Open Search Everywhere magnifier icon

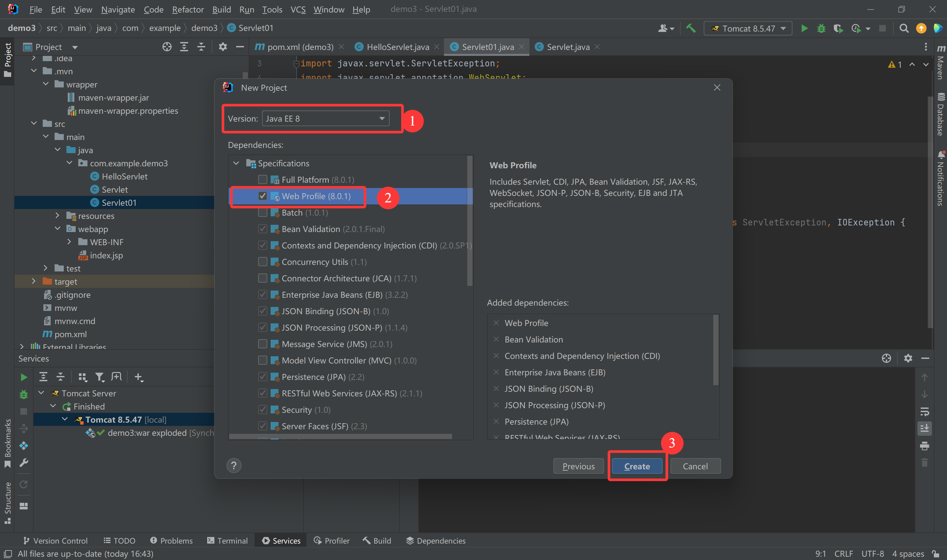pos(904,28)
